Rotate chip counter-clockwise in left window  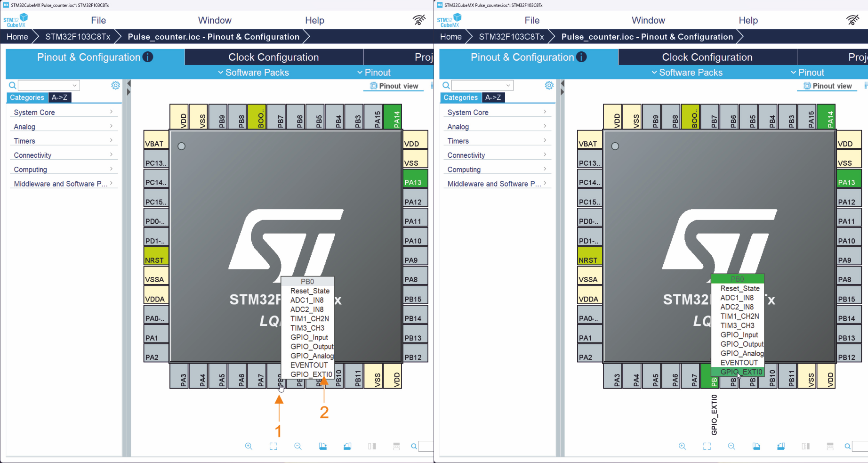347,446
